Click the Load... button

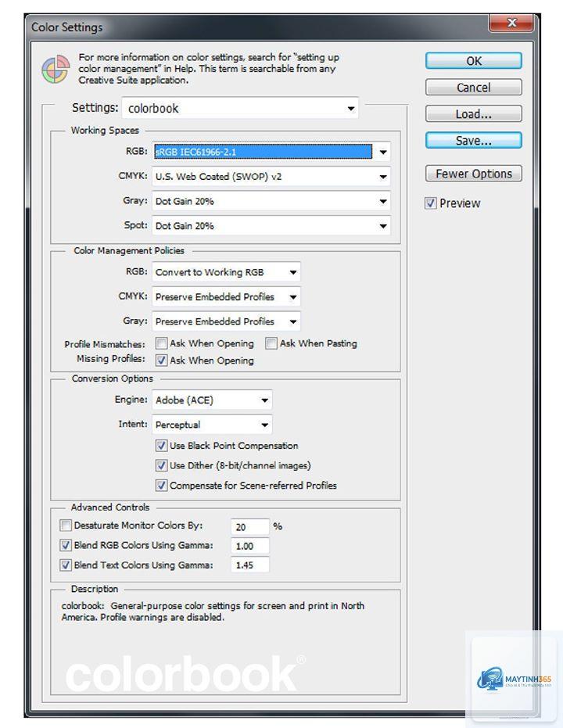pos(473,113)
